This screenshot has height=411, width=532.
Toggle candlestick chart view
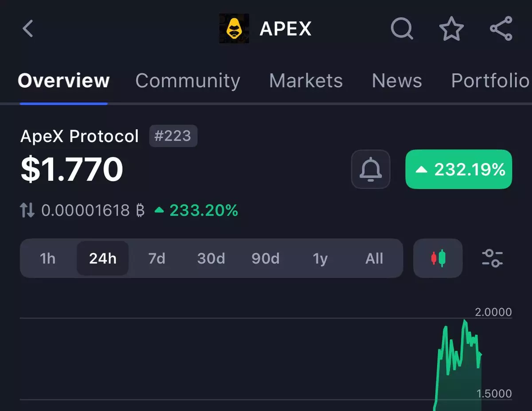click(x=438, y=258)
